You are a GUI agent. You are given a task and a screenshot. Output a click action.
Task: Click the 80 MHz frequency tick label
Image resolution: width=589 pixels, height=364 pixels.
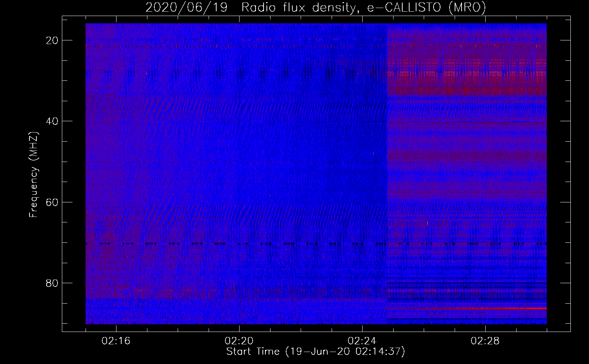52,283
